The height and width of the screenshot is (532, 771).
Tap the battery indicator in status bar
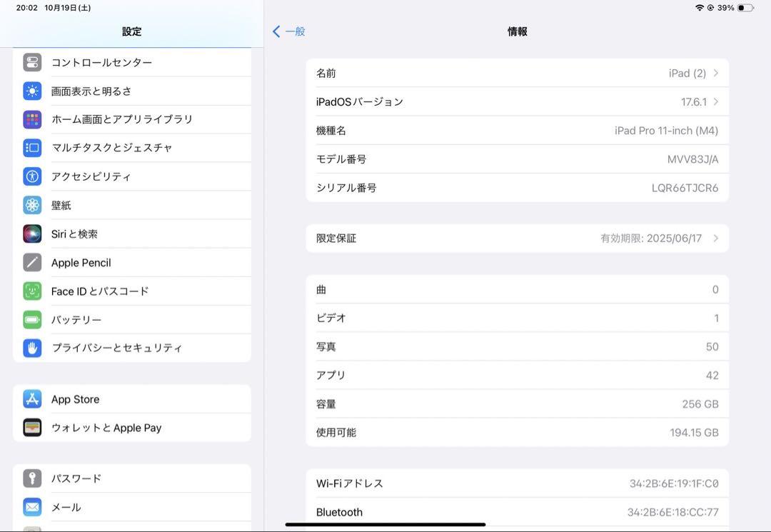pyautogui.click(x=745, y=8)
